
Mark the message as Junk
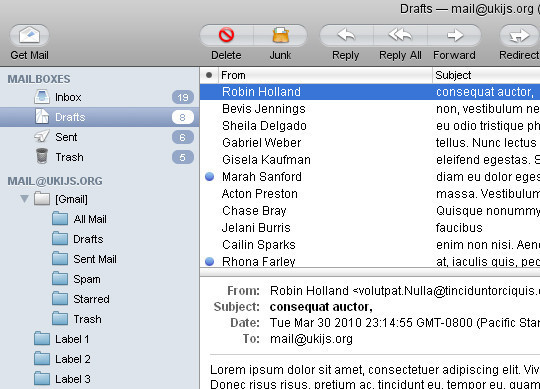280,35
